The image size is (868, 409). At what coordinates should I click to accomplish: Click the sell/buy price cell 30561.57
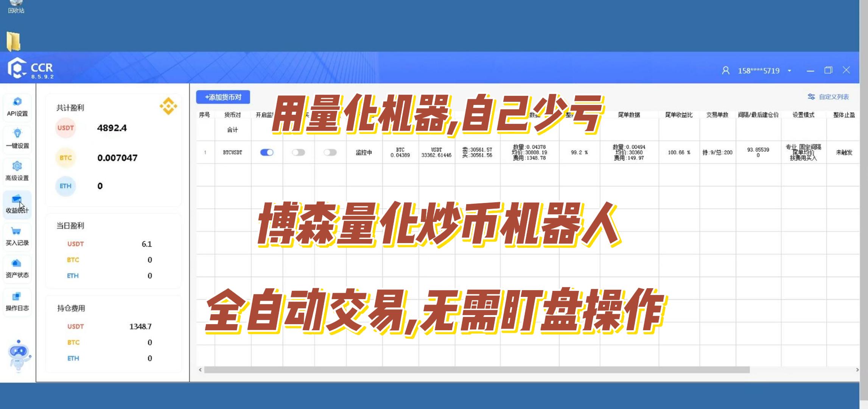[477, 152]
